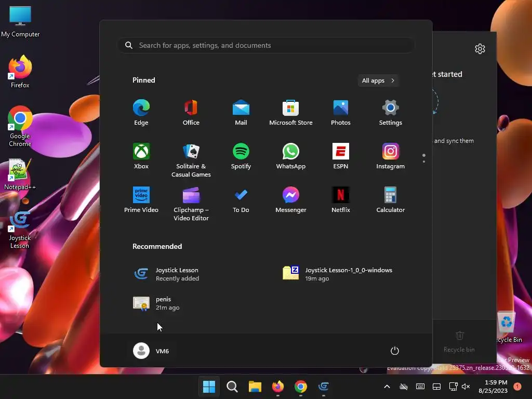Click the network display tray icon
Viewport: 532px width, 399px height.
pyautogui.click(x=453, y=387)
